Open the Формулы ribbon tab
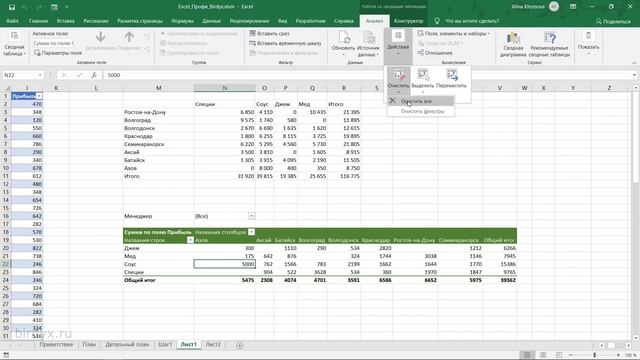This screenshot has height=360, width=640. tap(182, 21)
